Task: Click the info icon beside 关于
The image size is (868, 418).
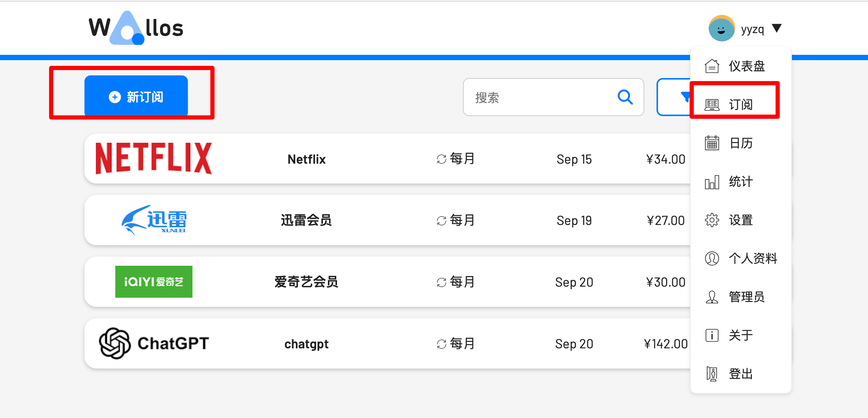Action: (712, 335)
